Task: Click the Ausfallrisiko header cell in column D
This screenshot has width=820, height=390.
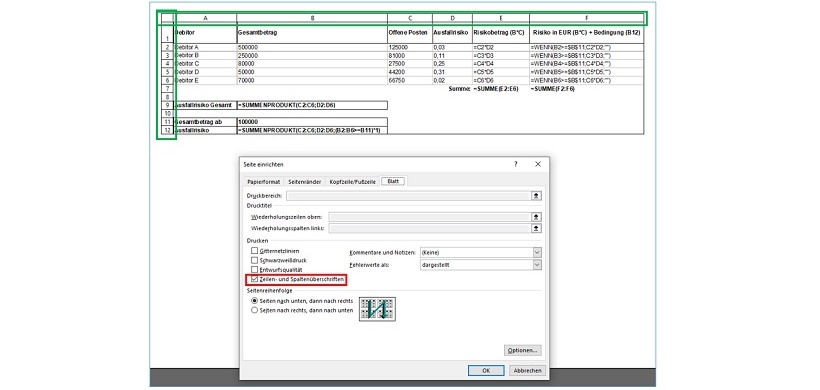Action: coord(452,33)
